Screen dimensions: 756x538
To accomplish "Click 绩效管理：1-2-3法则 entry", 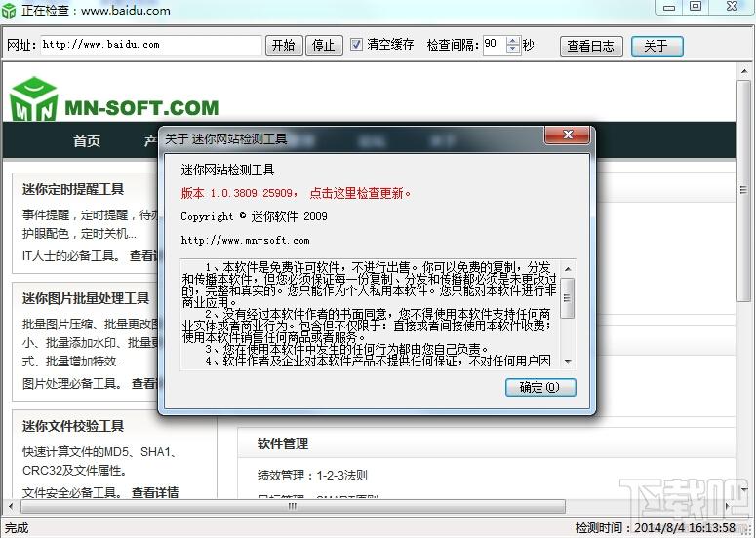I will click(312, 476).
